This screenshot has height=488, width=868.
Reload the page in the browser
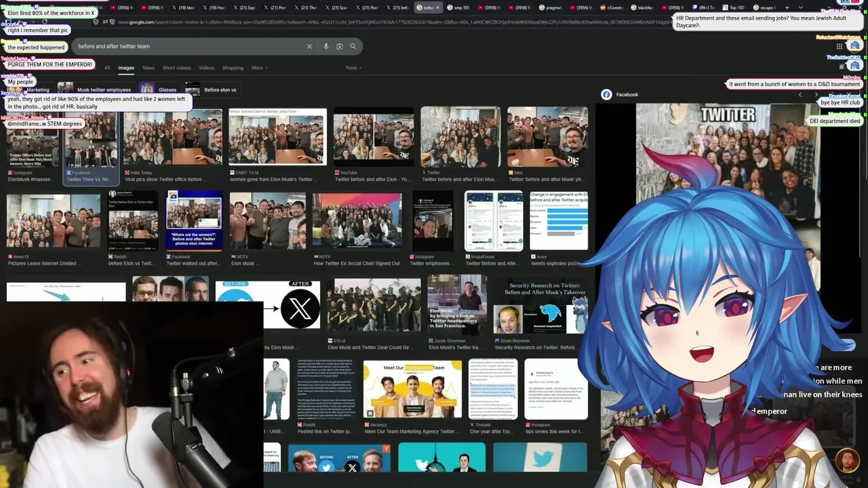point(45,22)
